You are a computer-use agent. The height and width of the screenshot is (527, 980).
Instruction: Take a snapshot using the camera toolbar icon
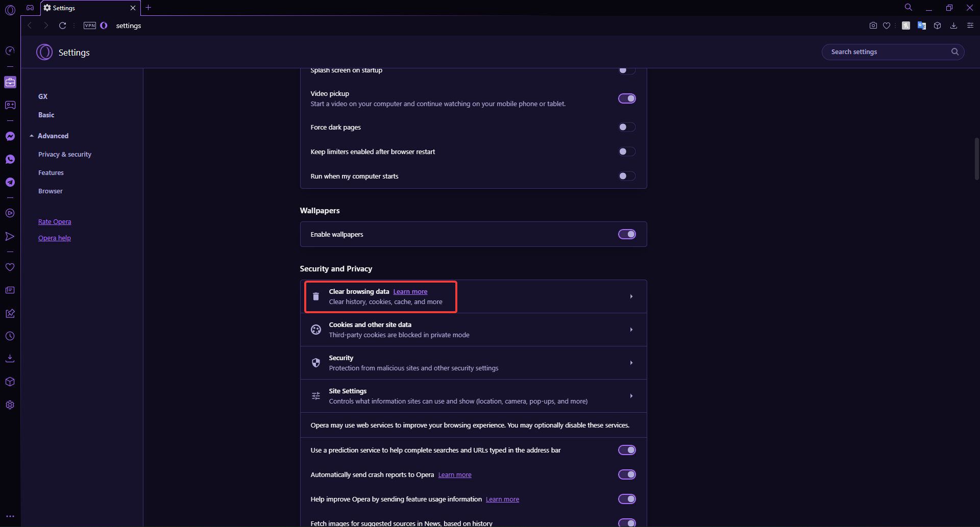tap(873, 26)
